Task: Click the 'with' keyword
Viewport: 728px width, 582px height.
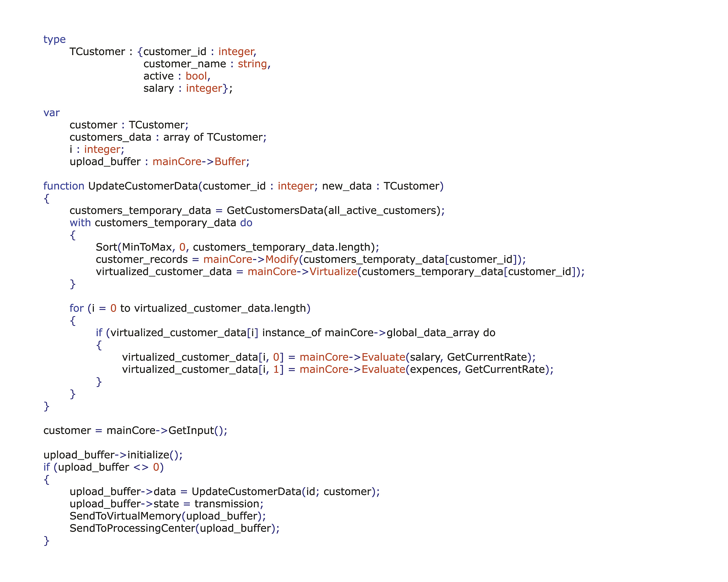Action: [80, 223]
